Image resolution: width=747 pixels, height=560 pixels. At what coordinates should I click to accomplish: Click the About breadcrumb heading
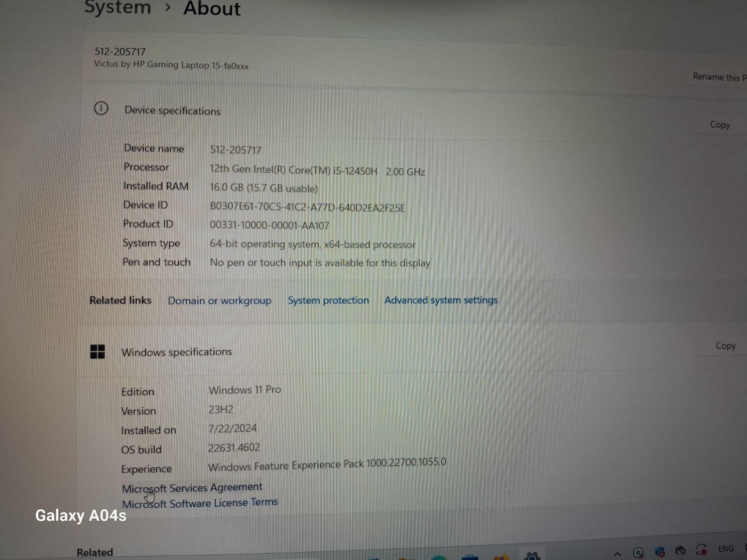[212, 8]
